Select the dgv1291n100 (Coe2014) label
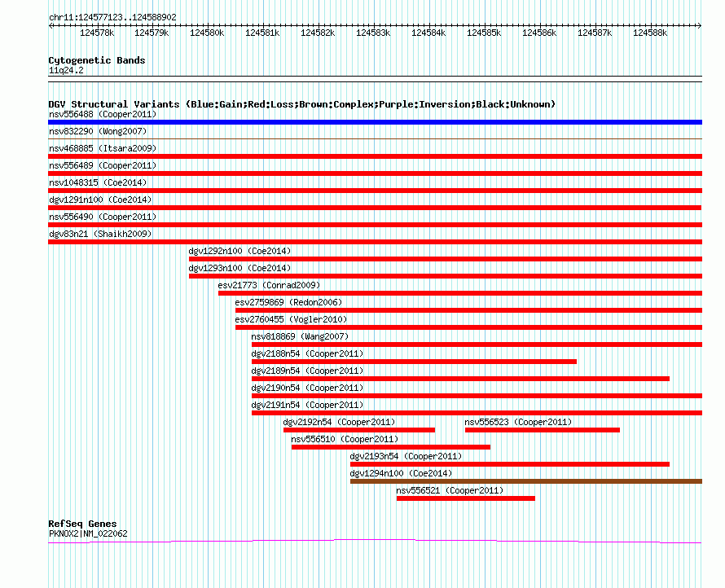The height and width of the screenshot is (588, 725). pos(100,200)
